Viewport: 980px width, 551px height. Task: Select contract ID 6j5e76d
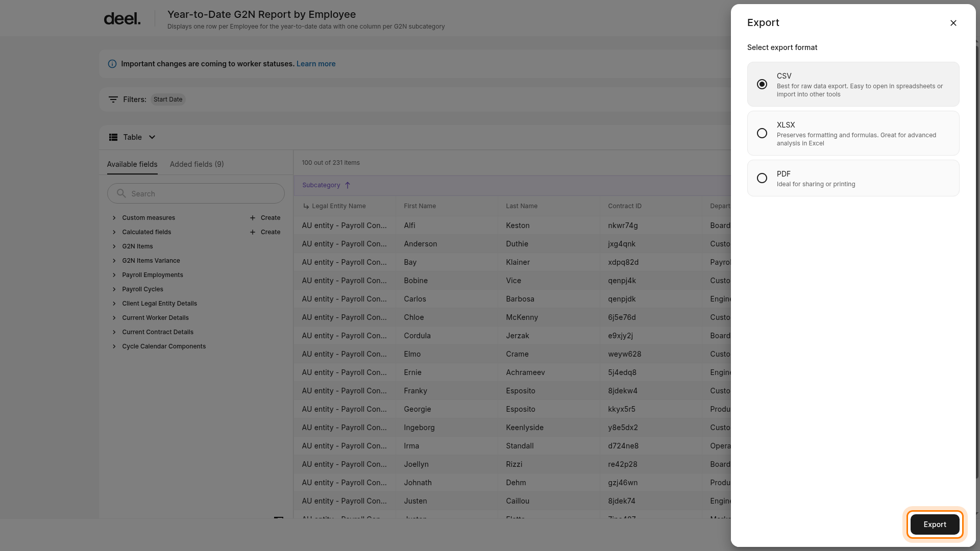click(651, 317)
